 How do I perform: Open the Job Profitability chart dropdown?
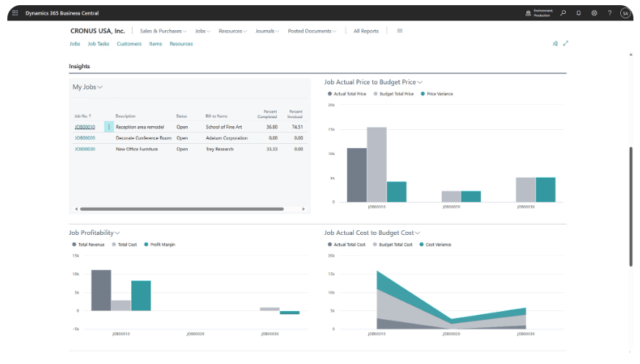click(94, 233)
